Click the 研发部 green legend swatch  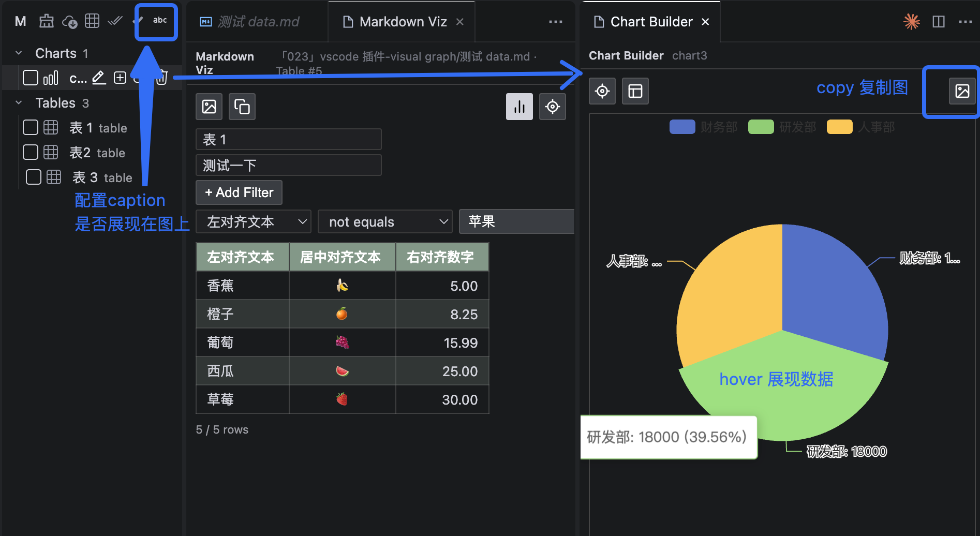(x=761, y=127)
